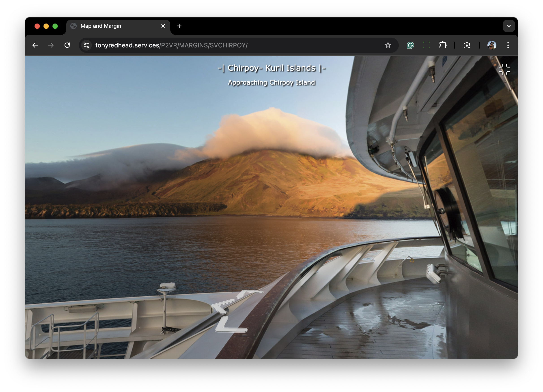543x392 pixels.
Task: Click the green macOS fullscreen window button
Action: 55,26
